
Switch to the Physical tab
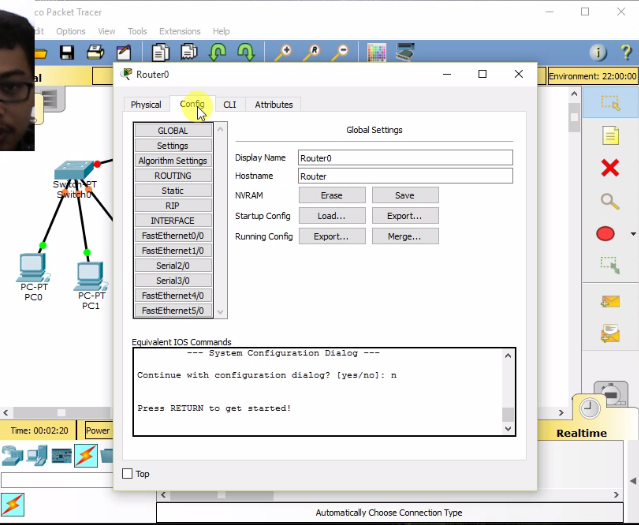146,105
